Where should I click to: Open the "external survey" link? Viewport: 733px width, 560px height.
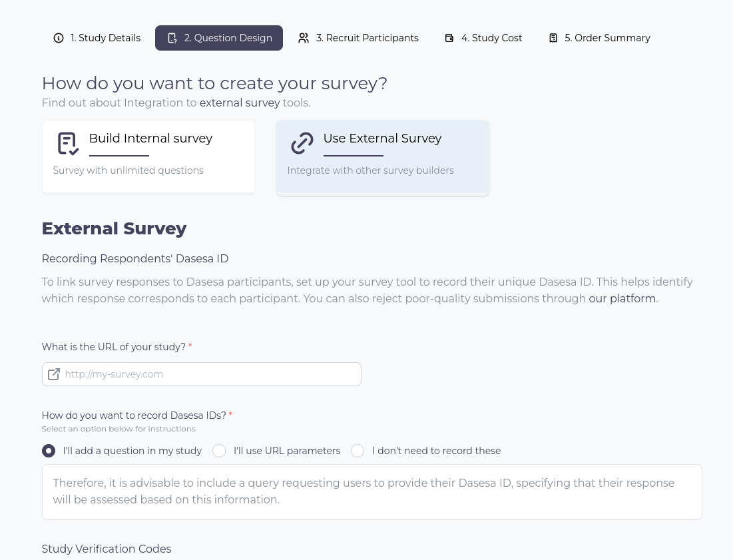click(x=240, y=103)
